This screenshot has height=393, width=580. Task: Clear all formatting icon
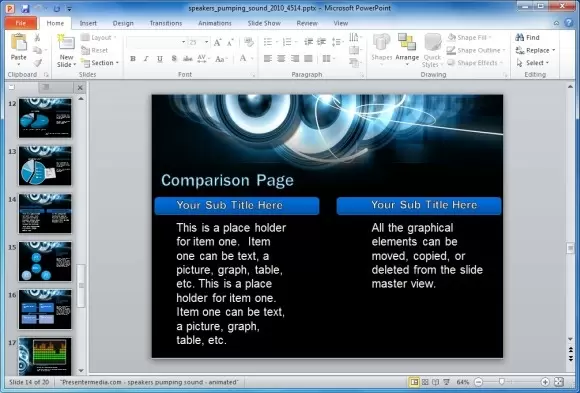249,42
